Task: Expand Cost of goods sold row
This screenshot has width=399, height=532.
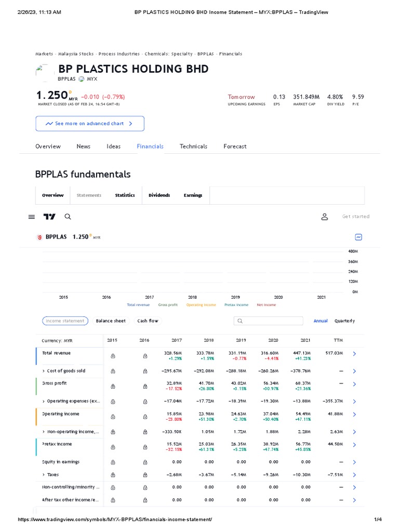Action: pyautogui.click(x=44, y=371)
